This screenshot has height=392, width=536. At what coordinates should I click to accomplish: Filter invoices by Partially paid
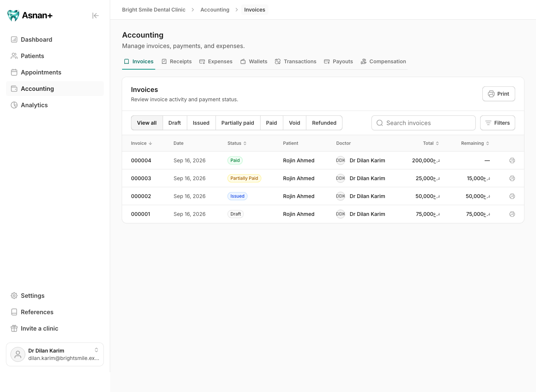[x=238, y=123]
